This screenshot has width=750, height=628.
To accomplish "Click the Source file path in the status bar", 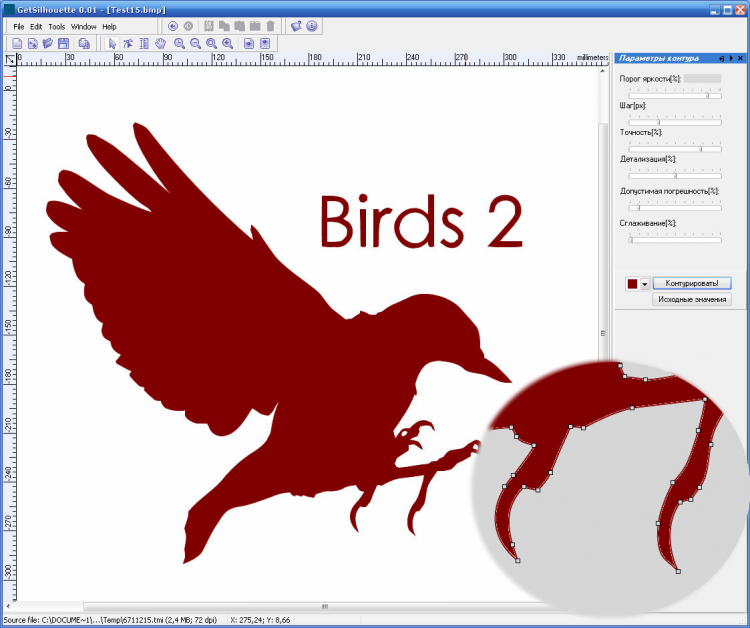I will click(110, 620).
